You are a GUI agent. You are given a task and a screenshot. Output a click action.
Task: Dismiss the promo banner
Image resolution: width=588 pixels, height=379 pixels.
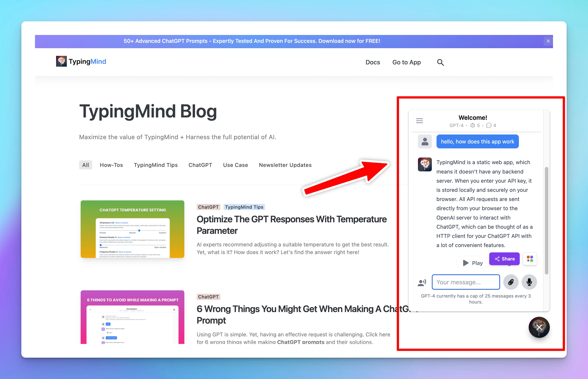(548, 41)
